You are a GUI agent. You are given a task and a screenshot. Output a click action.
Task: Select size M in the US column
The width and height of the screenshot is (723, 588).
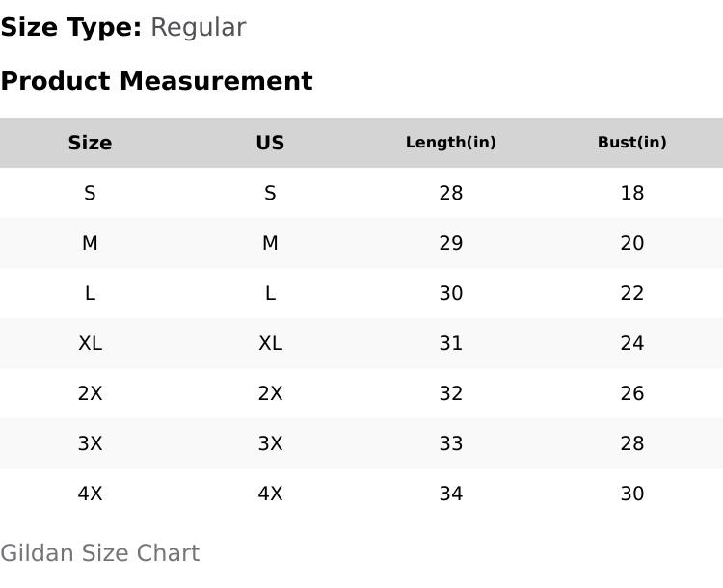pyautogui.click(x=270, y=243)
